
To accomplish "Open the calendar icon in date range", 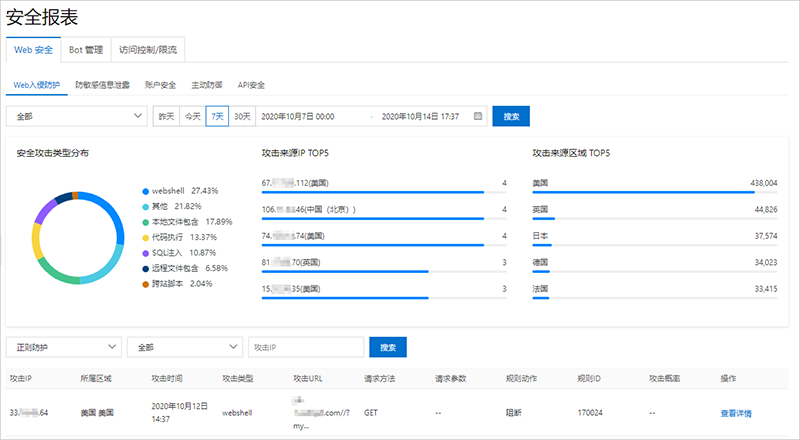I will [478, 116].
